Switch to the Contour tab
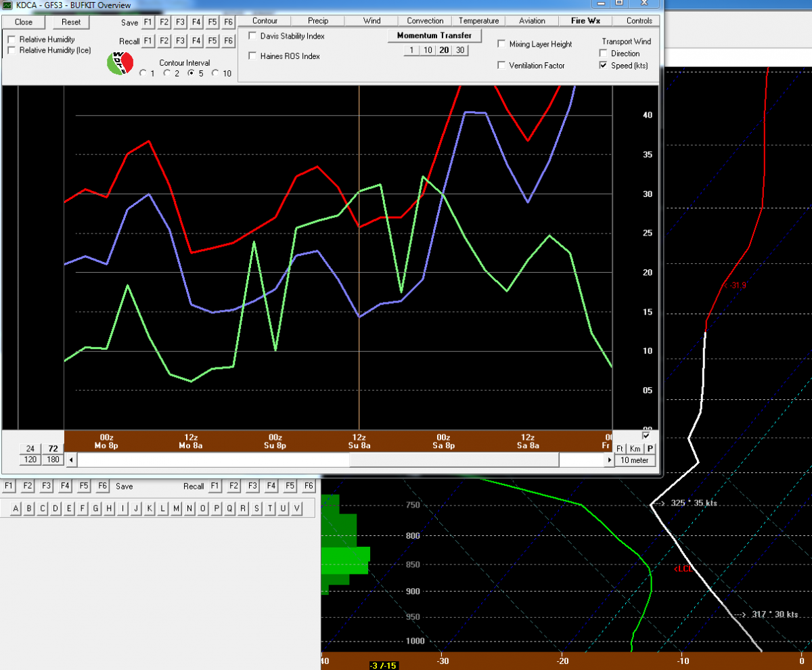812x670 pixels. pyautogui.click(x=265, y=21)
